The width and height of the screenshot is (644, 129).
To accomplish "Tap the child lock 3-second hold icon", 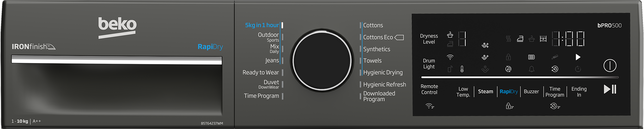I will [510, 106].
